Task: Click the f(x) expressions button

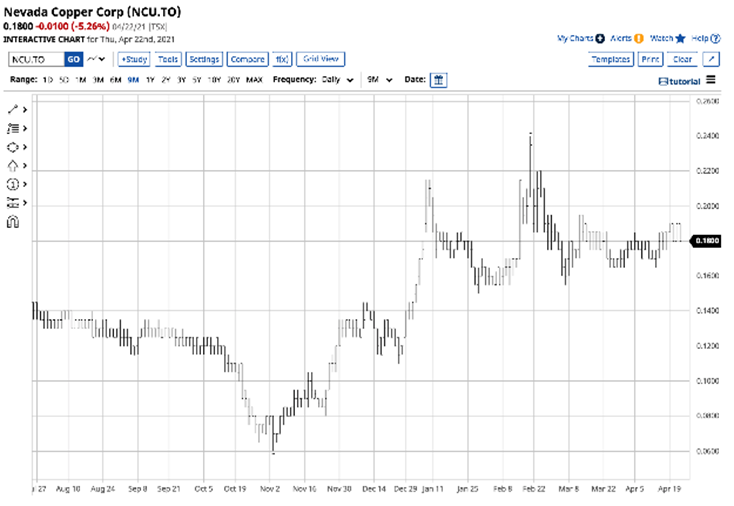Action: [282, 59]
